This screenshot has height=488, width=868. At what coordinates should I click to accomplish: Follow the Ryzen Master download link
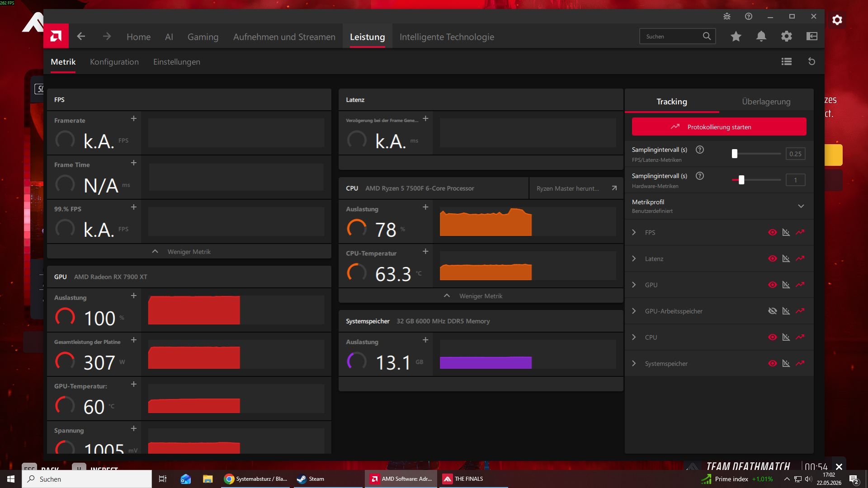tap(576, 188)
